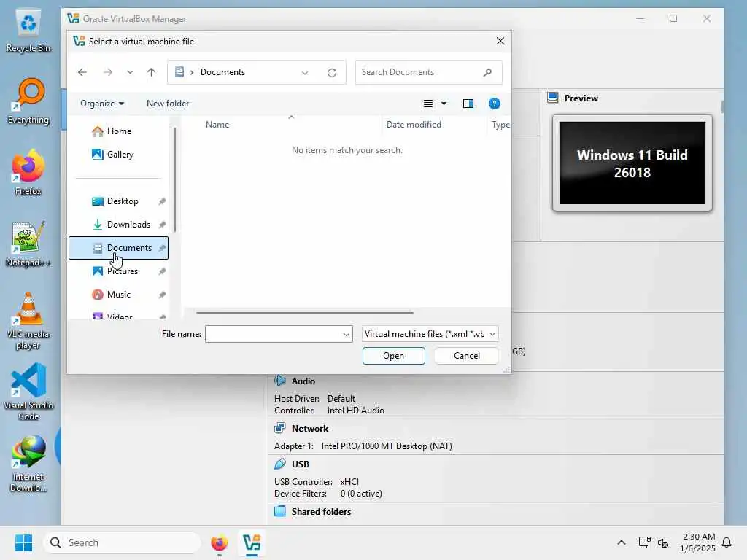The width and height of the screenshot is (747, 560).
Task: Open Internet Download Manager desktop shortcut
Action: click(x=28, y=464)
